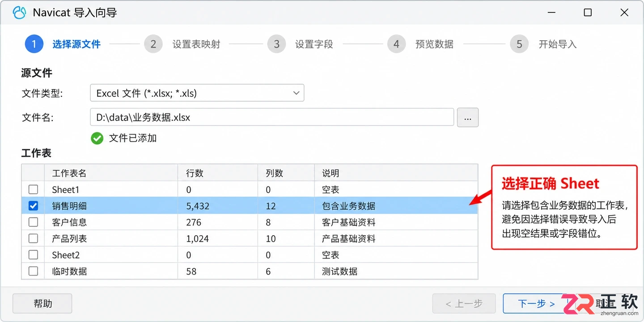Uncheck the 销售明细 worksheet checkbox
The width and height of the screenshot is (644, 322).
point(33,206)
